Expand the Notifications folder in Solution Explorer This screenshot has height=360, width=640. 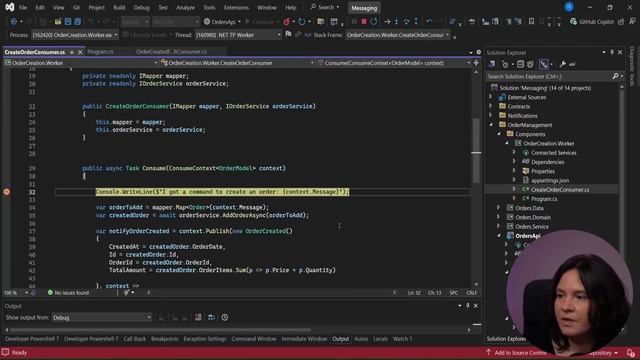(x=491, y=116)
